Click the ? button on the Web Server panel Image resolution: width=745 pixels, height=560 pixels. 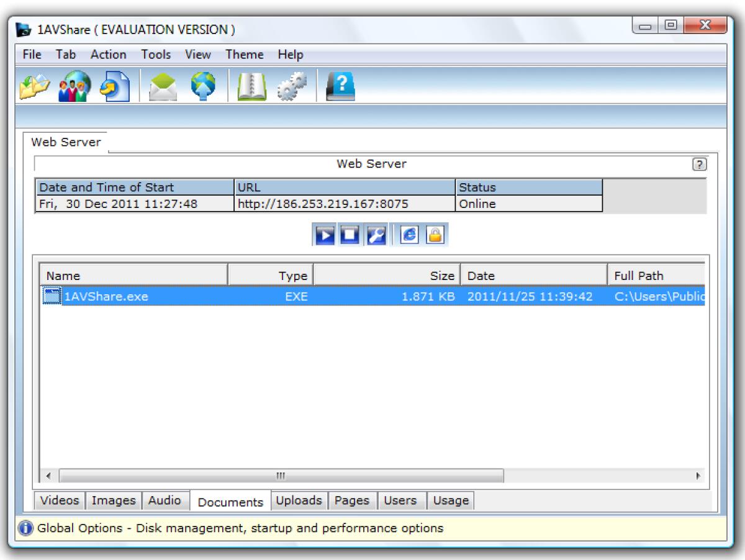click(700, 164)
